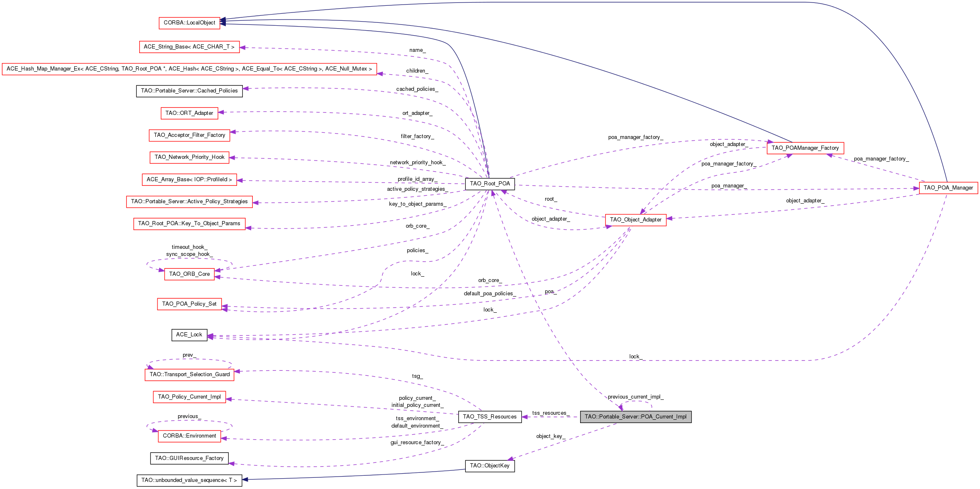Click the TAO::unbounded_value_sequence< T > node
Viewport: 980px width, 489px height.
pyautogui.click(x=189, y=480)
